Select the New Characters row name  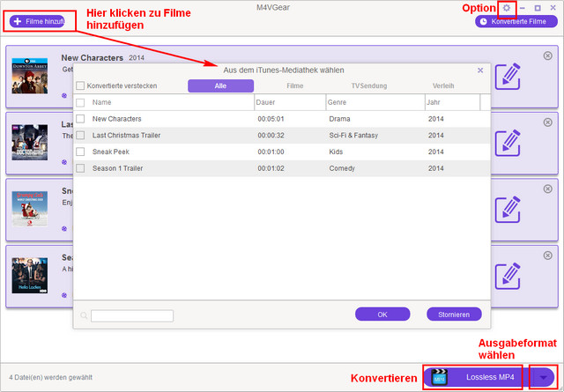(117, 119)
